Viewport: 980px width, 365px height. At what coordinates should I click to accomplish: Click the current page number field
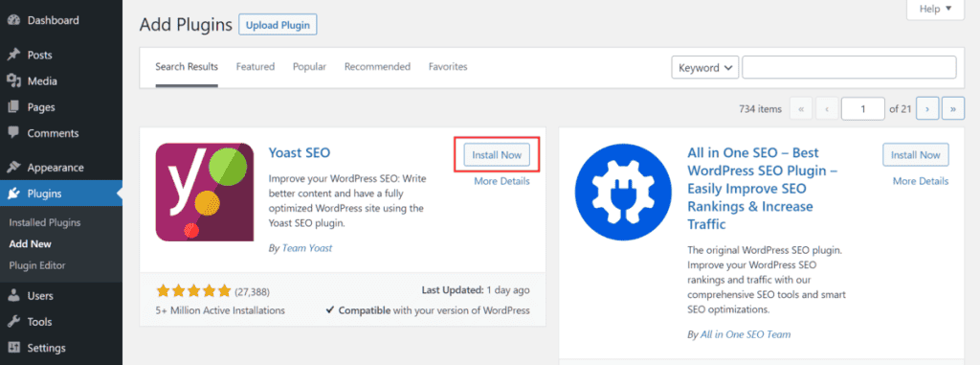(x=863, y=109)
